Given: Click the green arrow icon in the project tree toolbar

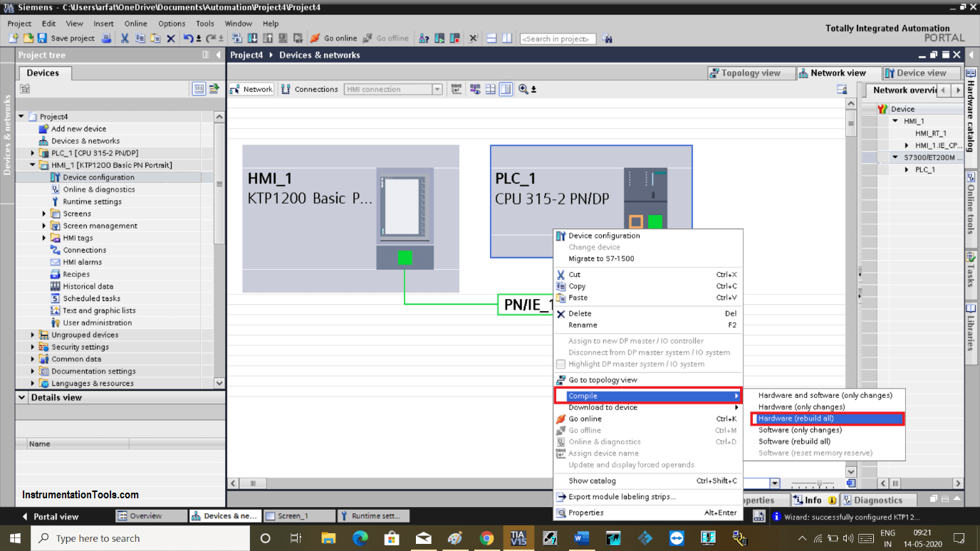Looking at the screenshot, I should (x=214, y=89).
